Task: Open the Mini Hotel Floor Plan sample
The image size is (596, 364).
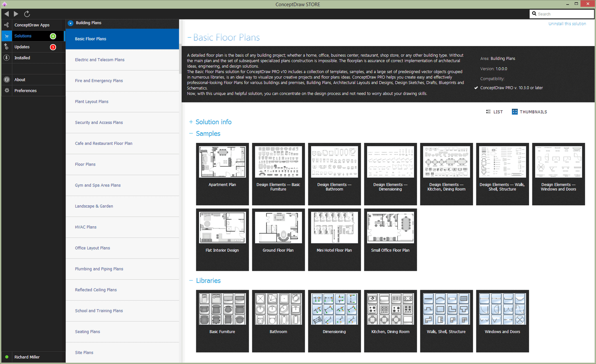Action: 335,240
